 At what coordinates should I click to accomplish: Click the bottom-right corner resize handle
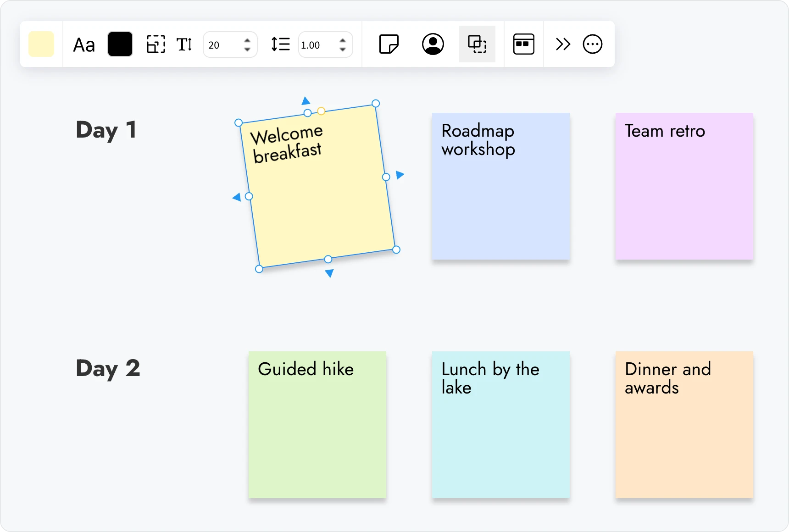pos(397,249)
